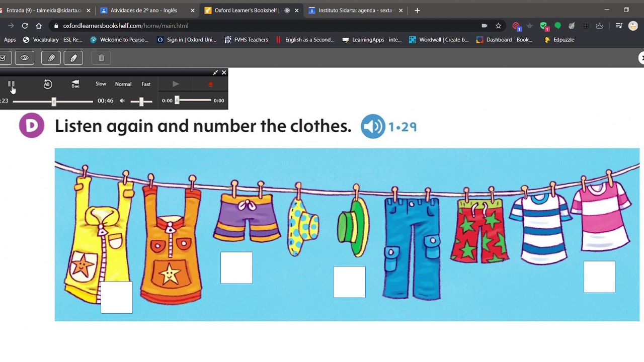Screen dimensions: 644x362
Task: Shrink the audio player panel
Action: point(215,72)
